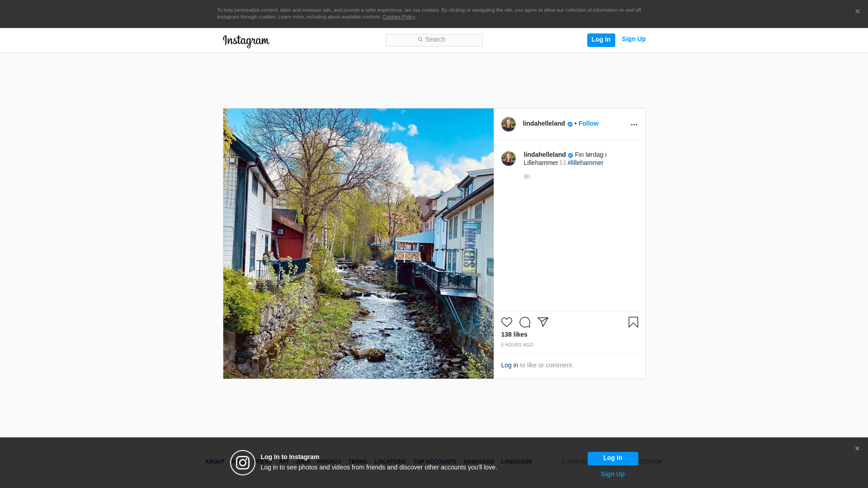Close the bottom login prompt banner

(857, 449)
